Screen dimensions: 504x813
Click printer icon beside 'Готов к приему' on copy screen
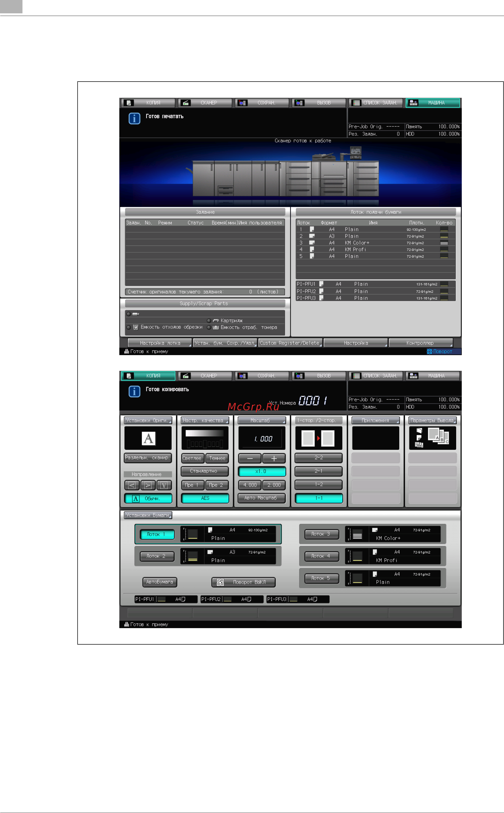click(127, 624)
